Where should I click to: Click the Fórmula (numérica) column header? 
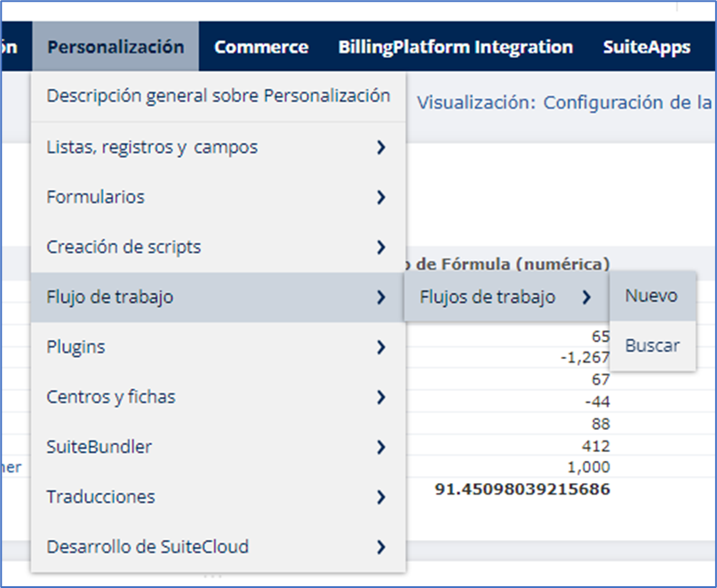pos(508,264)
